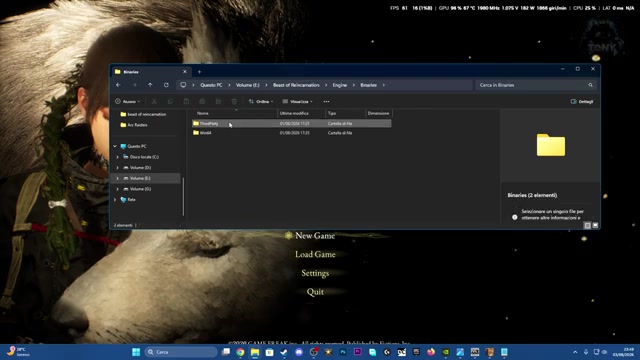The image size is (640, 360).
Task: Open Firefox from taskbar
Action: tap(431, 352)
